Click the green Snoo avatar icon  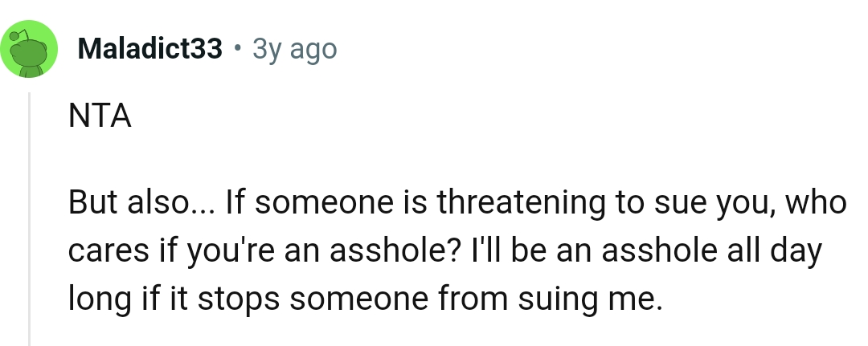tap(32, 51)
